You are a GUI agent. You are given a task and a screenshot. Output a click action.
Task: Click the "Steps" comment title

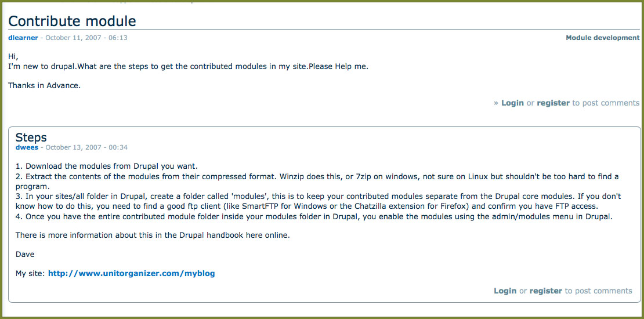(31, 137)
